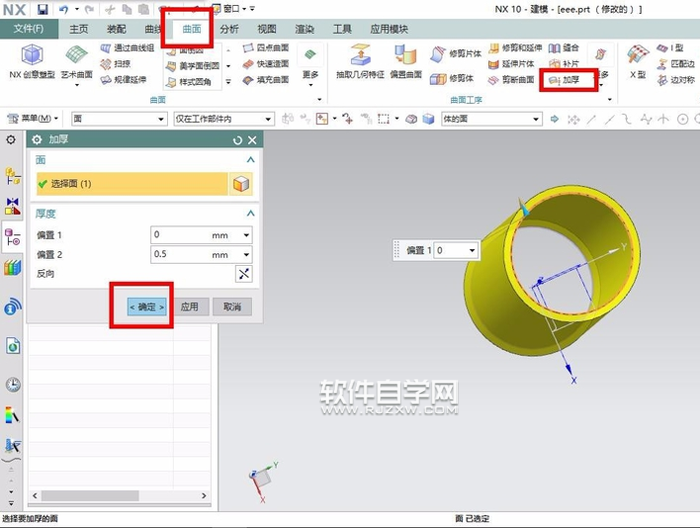Open the 菜单(M) dropdown
This screenshot has width=700, height=528.
click(33, 119)
